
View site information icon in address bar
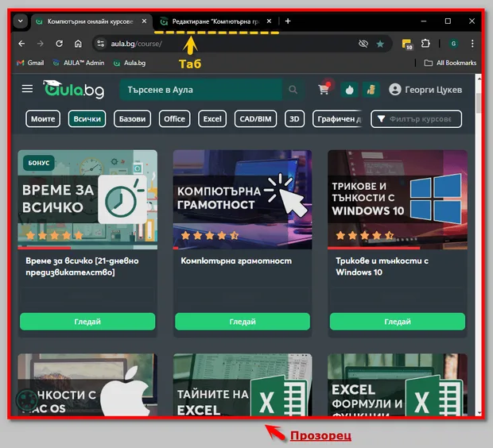101,44
